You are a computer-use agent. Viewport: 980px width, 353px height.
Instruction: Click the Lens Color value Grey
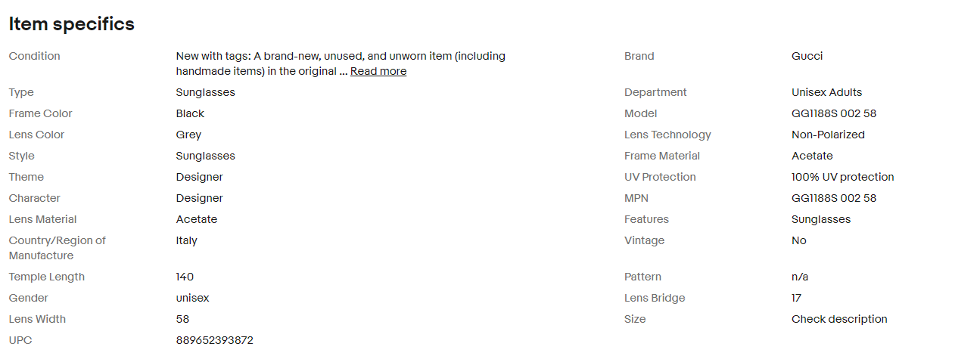pos(188,135)
